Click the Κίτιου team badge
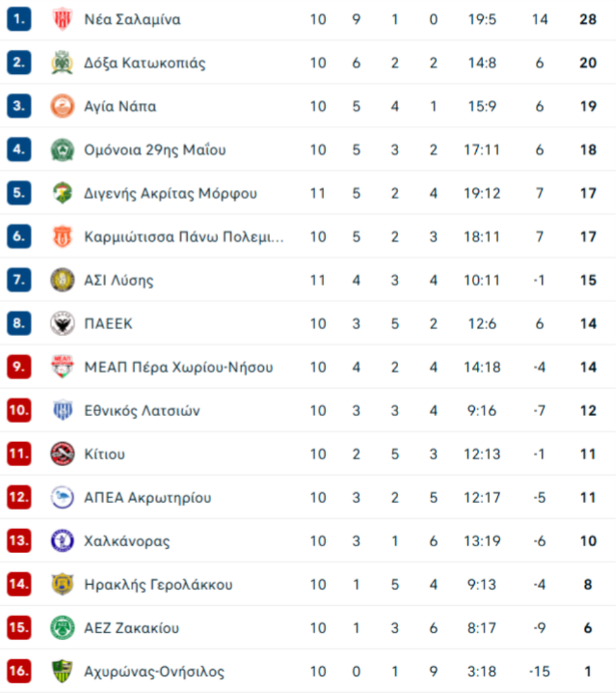This screenshot has width=616, height=693. [62, 454]
